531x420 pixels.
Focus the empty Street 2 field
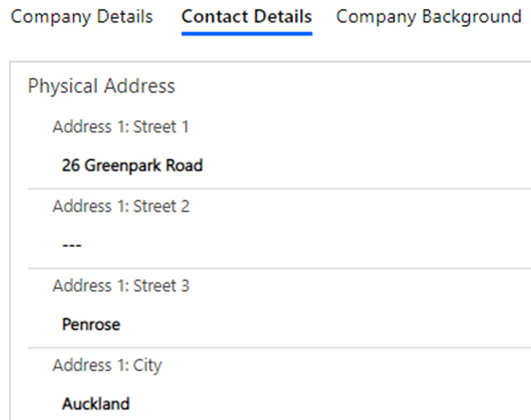click(72, 245)
